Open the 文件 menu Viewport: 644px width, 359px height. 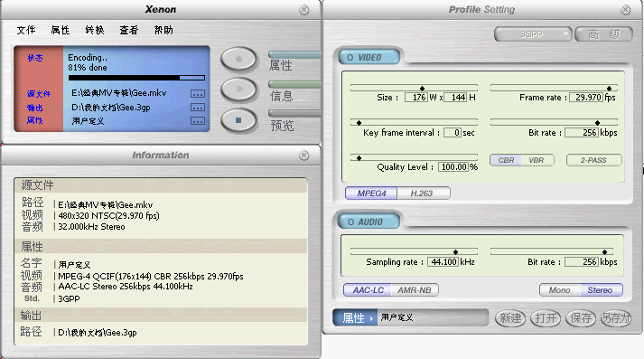tap(26, 30)
